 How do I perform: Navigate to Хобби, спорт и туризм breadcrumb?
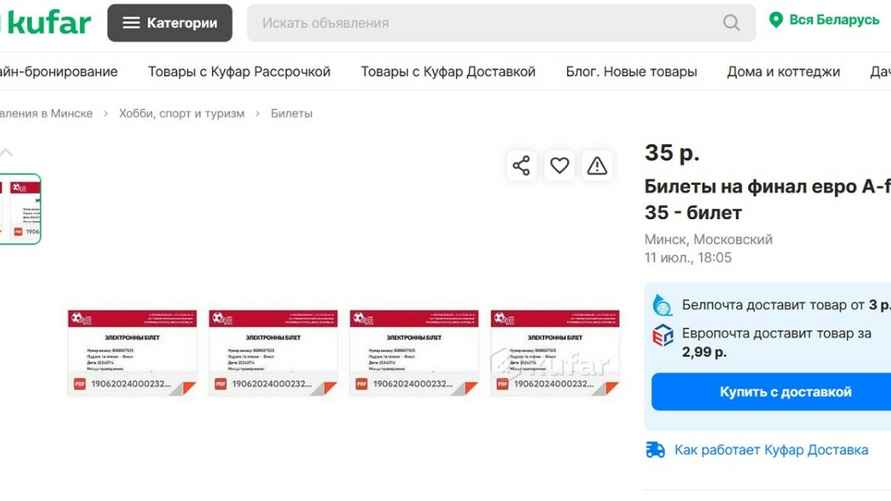181,114
